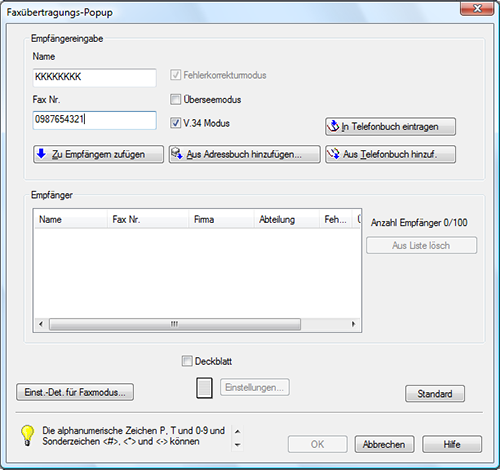This screenshot has width=500, height=470.
Task: Click the hint text up arrow
Action: (x=237, y=431)
